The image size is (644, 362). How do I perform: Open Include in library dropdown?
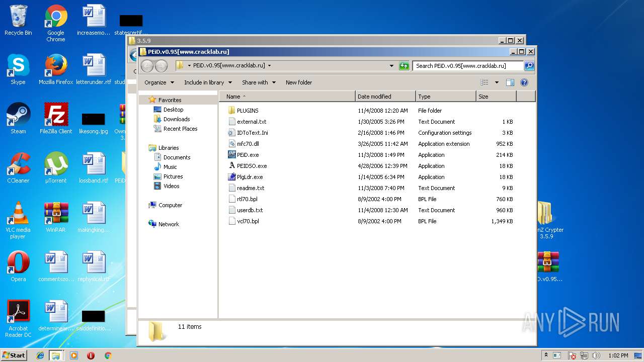pyautogui.click(x=208, y=82)
